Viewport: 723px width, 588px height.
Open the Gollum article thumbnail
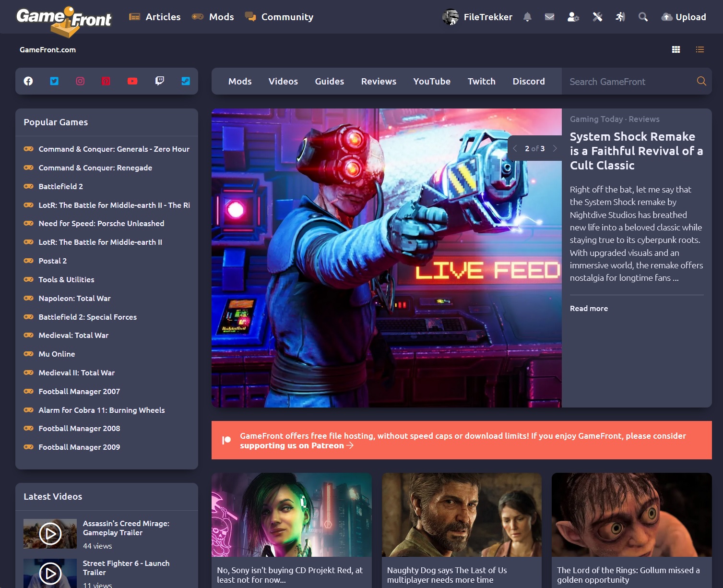pyautogui.click(x=632, y=515)
